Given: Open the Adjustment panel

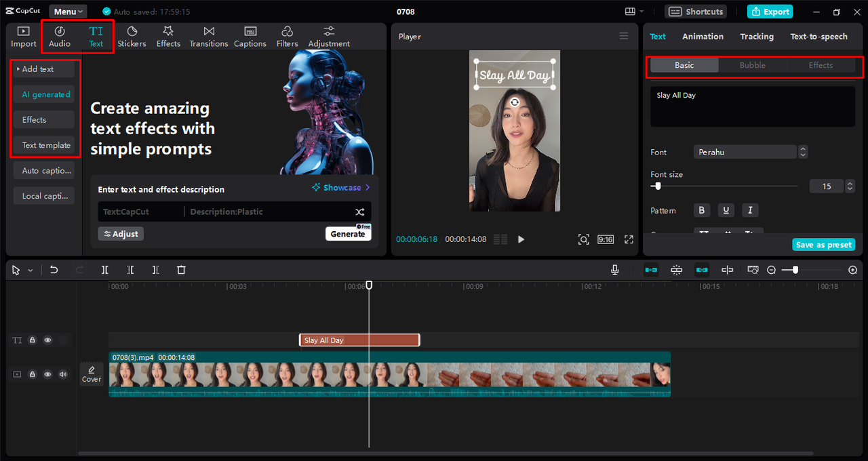Looking at the screenshot, I should click(329, 37).
